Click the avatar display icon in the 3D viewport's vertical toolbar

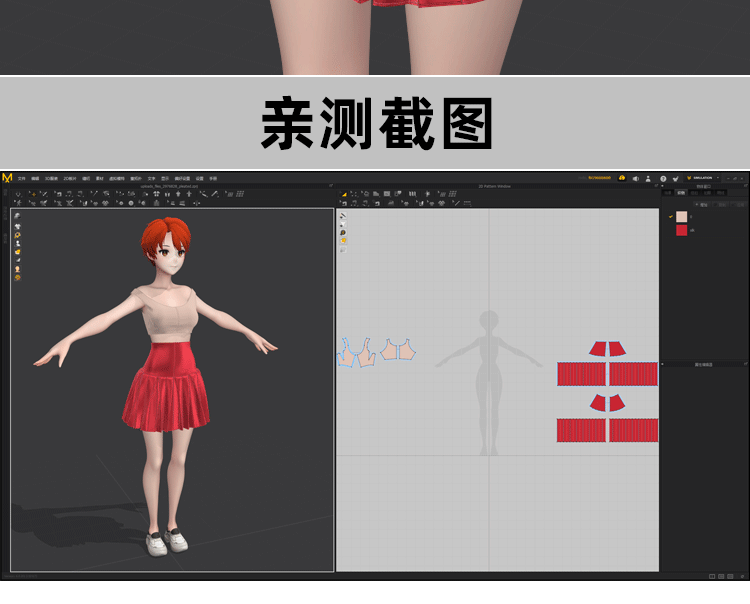17,269
